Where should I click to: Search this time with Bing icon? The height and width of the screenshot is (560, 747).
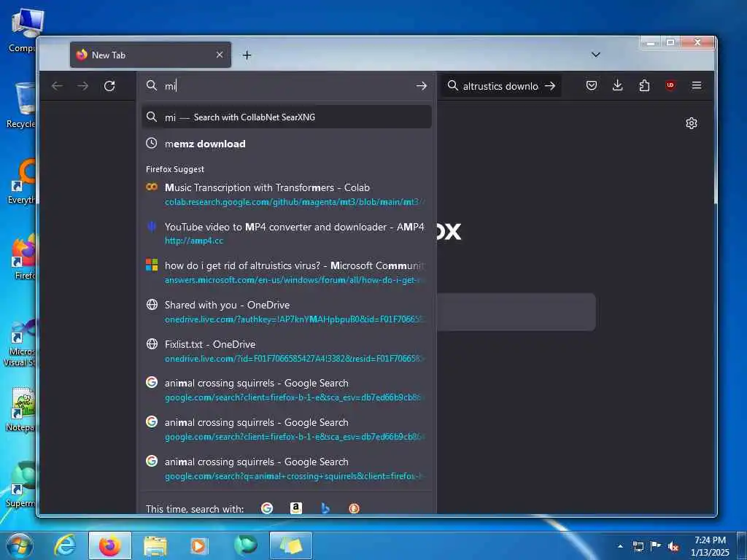point(325,508)
